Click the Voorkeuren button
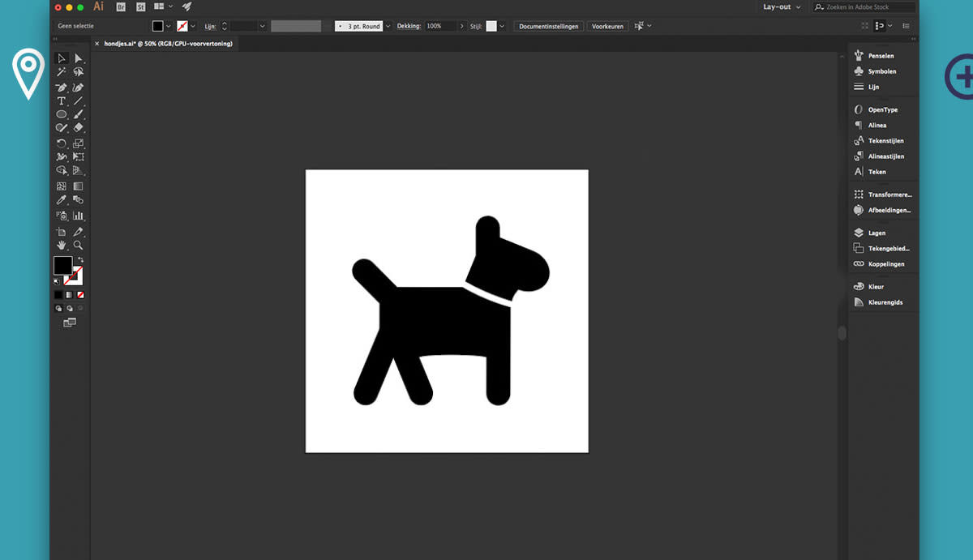The width and height of the screenshot is (973, 560). click(608, 26)
